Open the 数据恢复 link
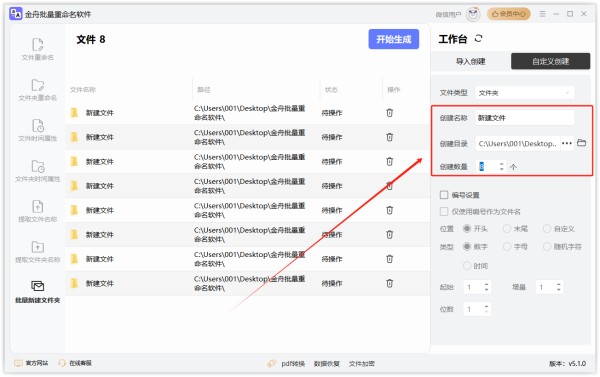Screen dimensions: 600x377 [327, 364]
